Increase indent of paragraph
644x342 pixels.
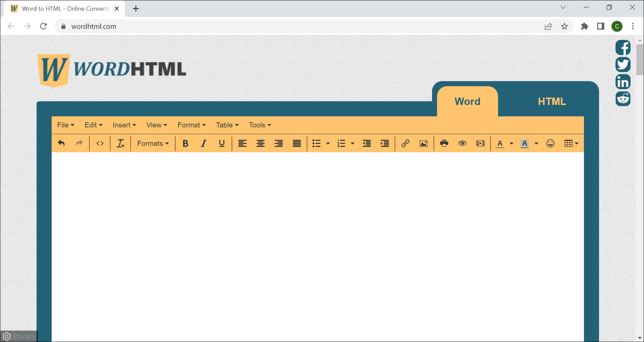coord(385,144)
